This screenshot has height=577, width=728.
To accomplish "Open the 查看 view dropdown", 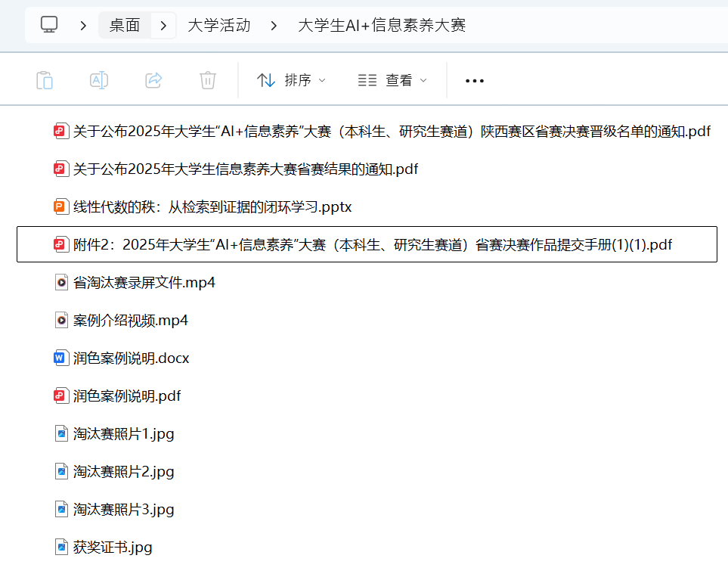I will coord(392,79).
